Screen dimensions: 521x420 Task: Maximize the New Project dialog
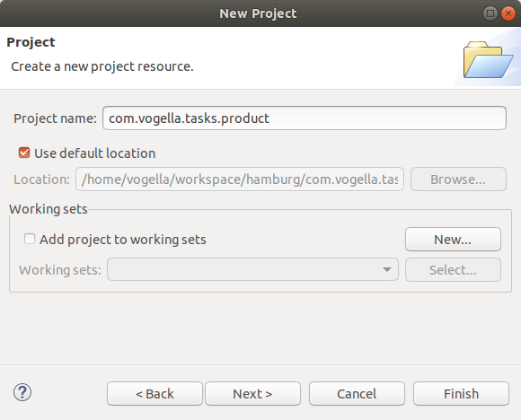click(x=490, y=13)
